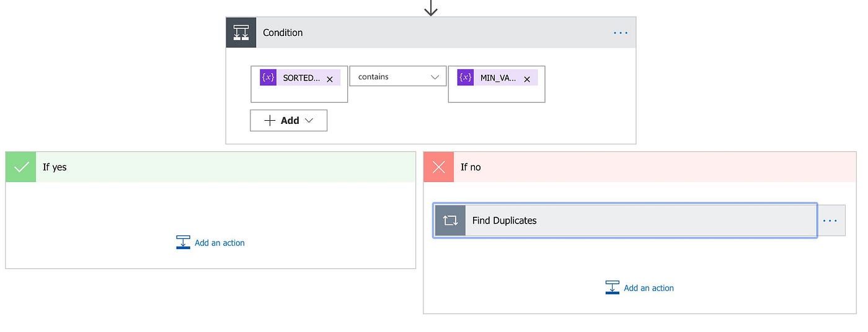Add an action in If yes branch
Viewport: 868px width, 332px height.
(x=211, y=243)
